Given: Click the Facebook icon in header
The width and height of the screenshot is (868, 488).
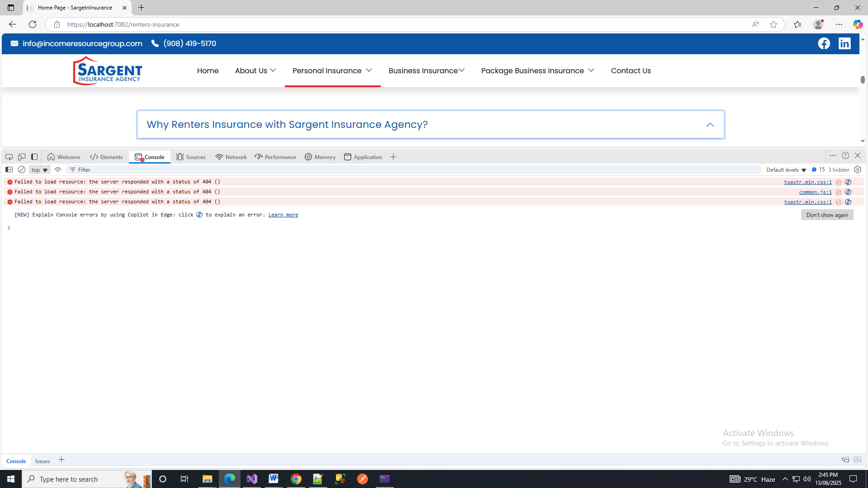Looking at the screenshot, I should click(x=824, y=43).
